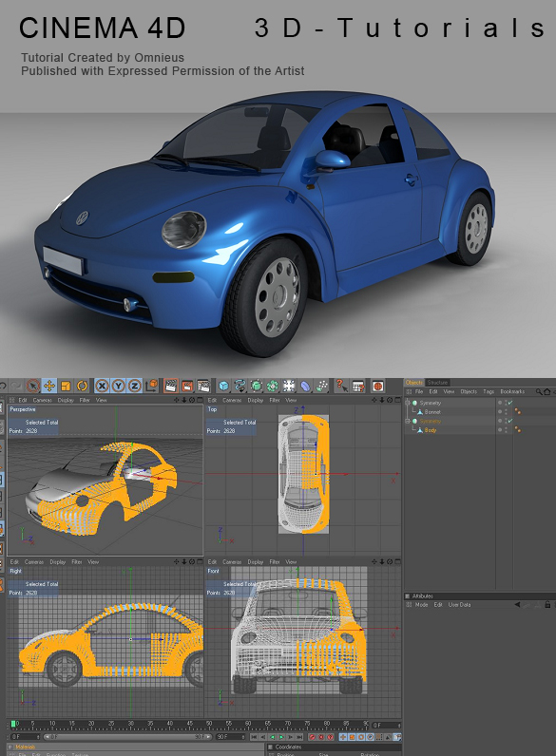Click the Object Manager search icon
The image size is (556, 756).
tap(539, 391)
